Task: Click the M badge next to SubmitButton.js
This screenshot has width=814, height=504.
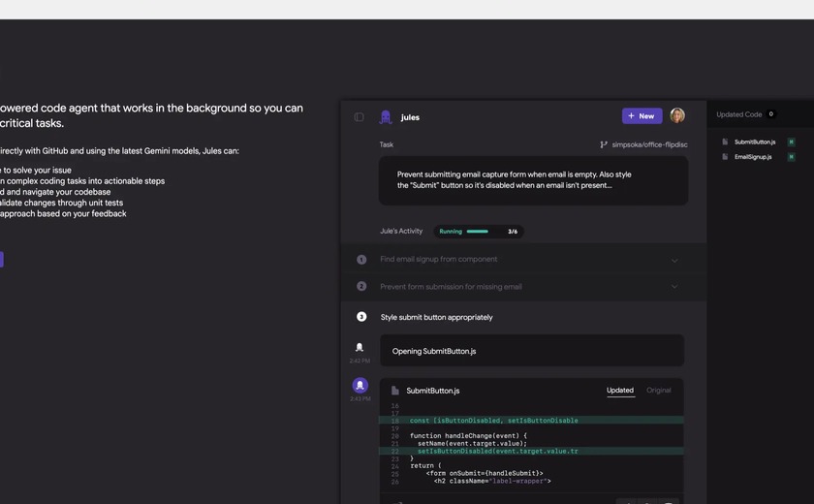Action: click(x=791, y=142)
